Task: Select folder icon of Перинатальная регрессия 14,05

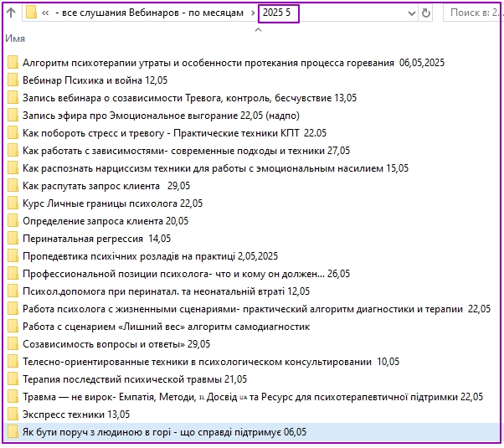Action: point(13,239)
